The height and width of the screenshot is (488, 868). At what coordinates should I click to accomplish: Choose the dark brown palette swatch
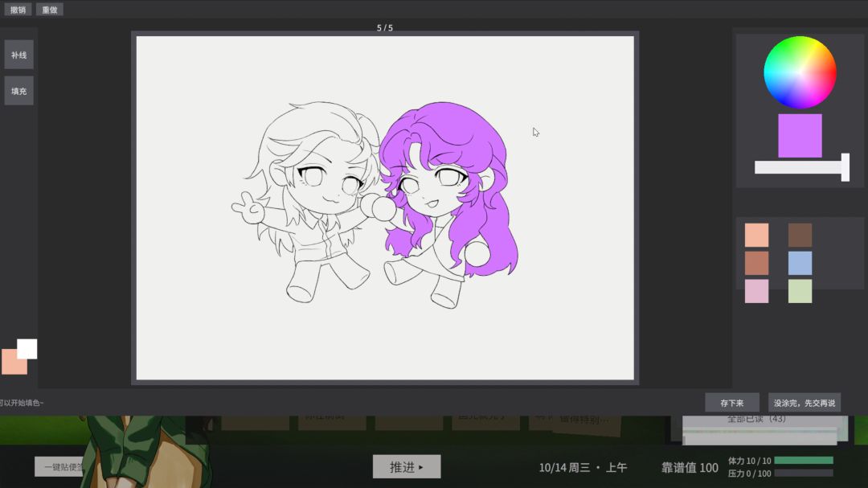pyautogui.click(x=800, y=235)
